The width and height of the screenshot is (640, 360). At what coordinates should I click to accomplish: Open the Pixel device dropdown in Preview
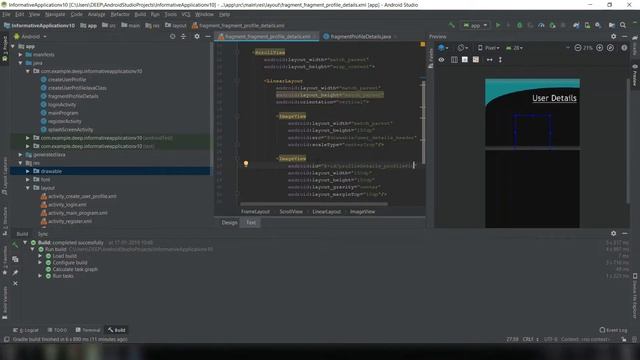pos(488,48)
